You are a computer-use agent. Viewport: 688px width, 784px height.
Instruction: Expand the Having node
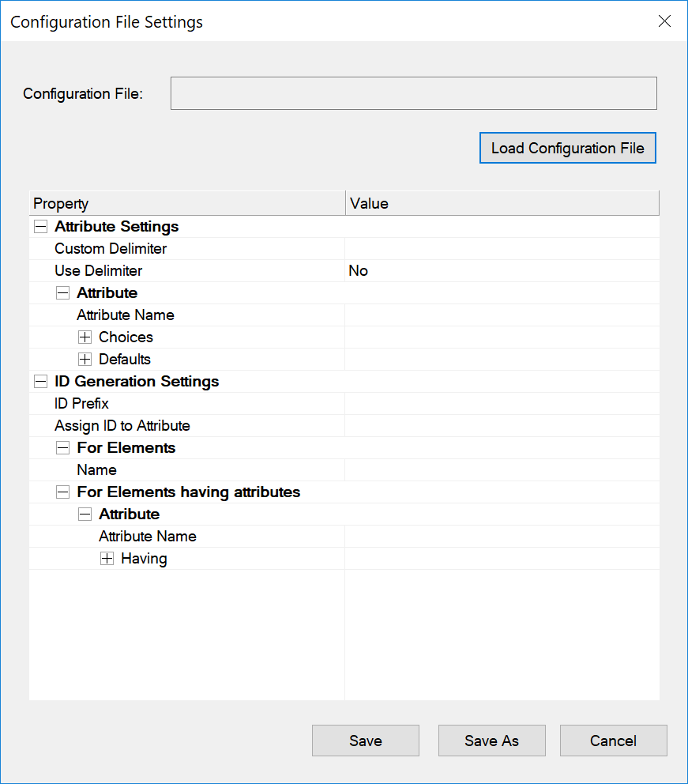tap(107, 558)
